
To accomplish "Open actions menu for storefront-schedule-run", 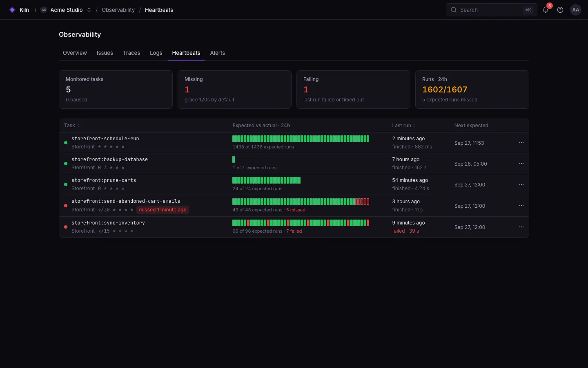I will 521,143.
